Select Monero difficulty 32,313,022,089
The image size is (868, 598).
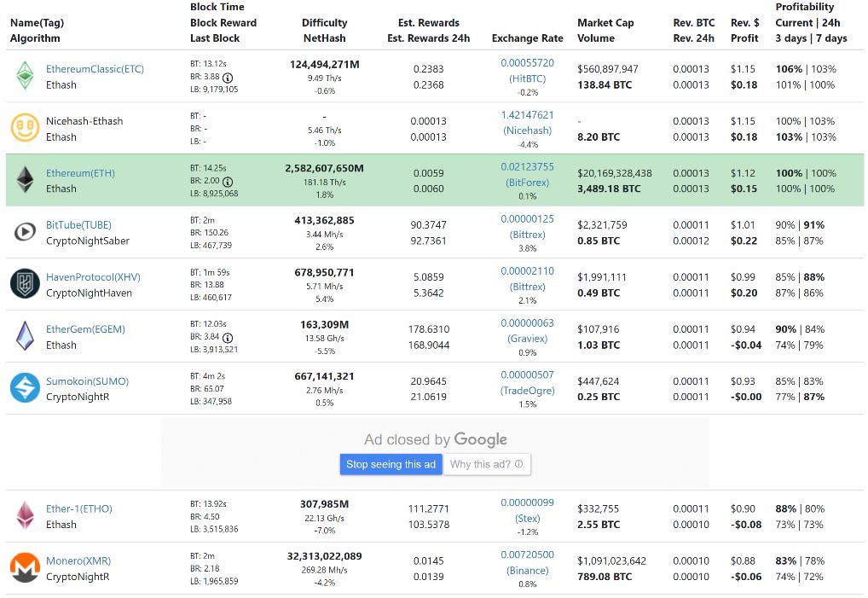point(324,556)
